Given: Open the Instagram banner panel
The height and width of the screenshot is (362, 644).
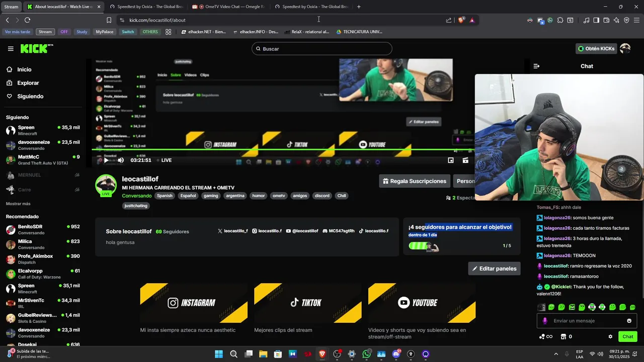Looking at the screenshot, I should [194, 303].
